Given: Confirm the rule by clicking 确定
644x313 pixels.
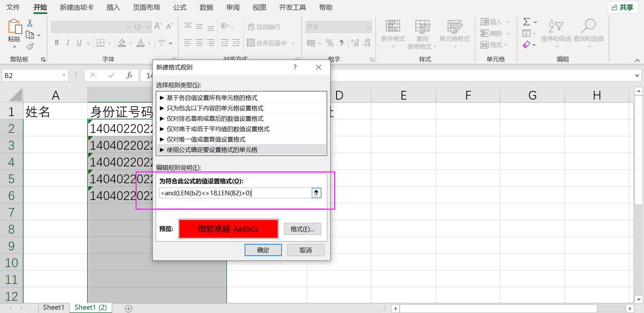Looking at the screenshot, I should tap(263, 250).
